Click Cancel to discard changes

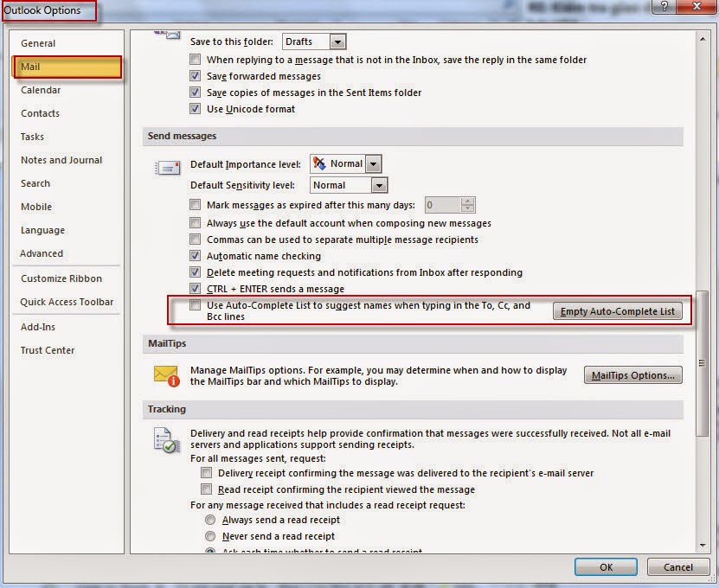tap(677, 567)
